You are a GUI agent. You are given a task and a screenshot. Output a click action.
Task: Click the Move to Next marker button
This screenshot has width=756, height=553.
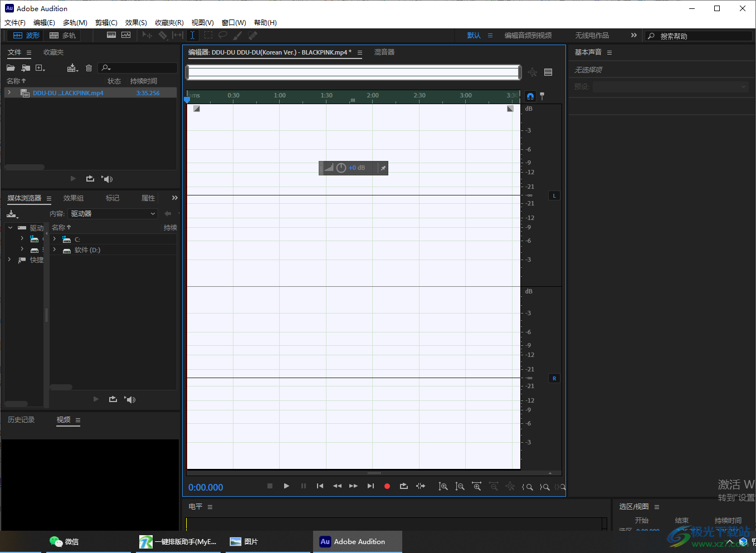pyautogui.click(x=370, y=486)
